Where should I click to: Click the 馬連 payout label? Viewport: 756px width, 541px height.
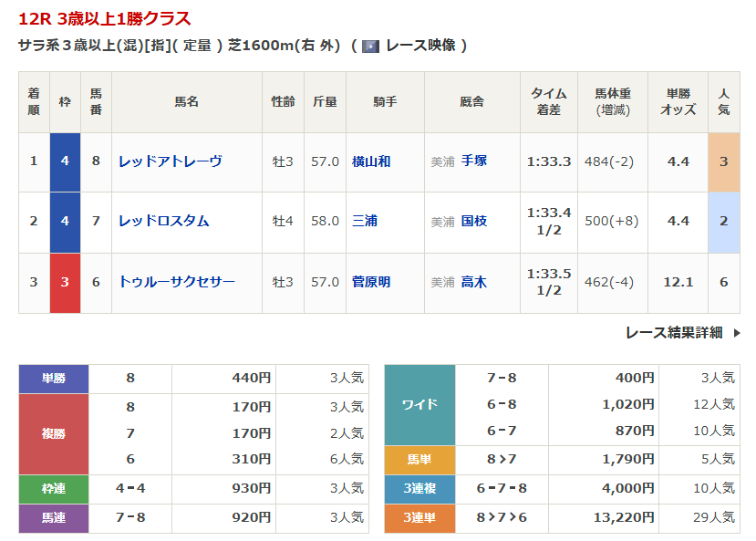(54, 518)
